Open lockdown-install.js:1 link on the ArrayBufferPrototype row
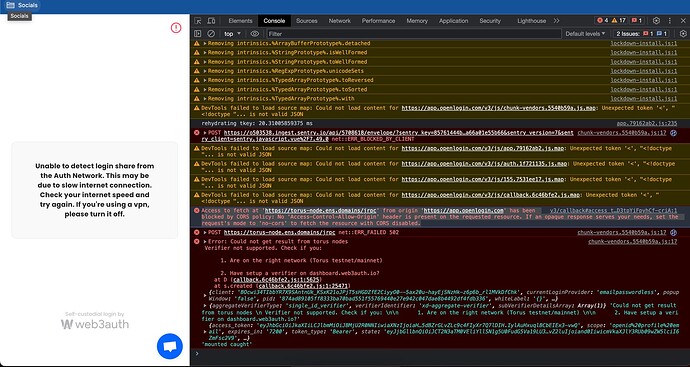The width and height of the screenshot is (690, 367). click(x=643, y=44)
